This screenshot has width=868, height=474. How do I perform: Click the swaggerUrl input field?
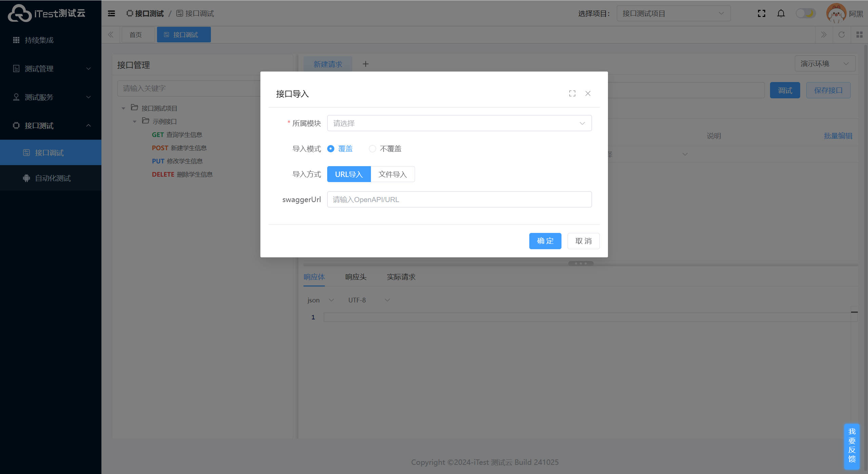pos(459,200)
